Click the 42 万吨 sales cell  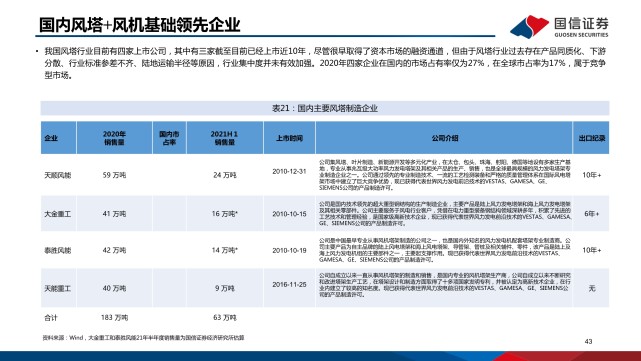tap(114, 250)
